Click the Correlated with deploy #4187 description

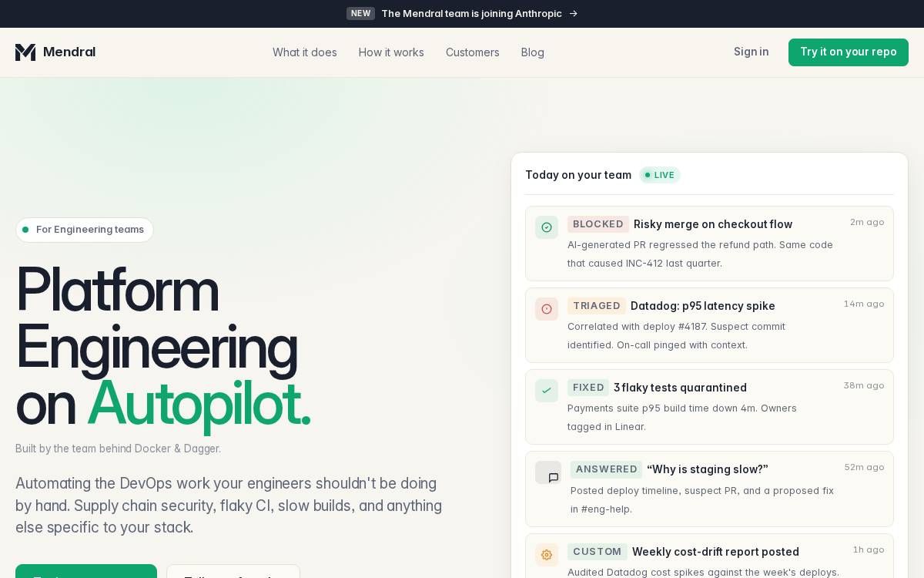(677, 335)
